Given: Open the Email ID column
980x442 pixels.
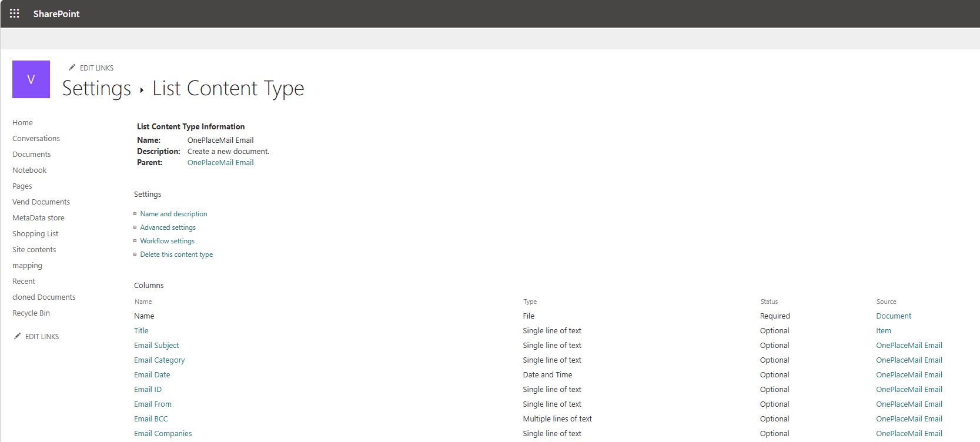Looking at the screenshot, I should click(148, 390).
